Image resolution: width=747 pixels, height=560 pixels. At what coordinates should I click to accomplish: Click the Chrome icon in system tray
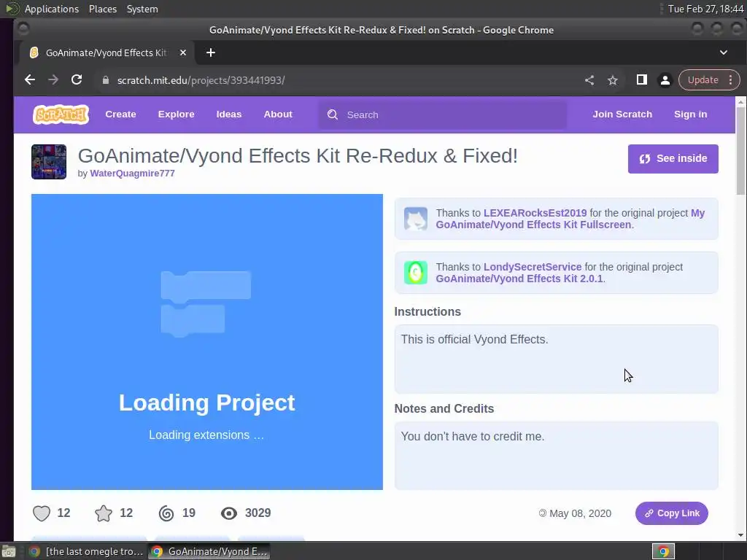click(x=663, y=551)
